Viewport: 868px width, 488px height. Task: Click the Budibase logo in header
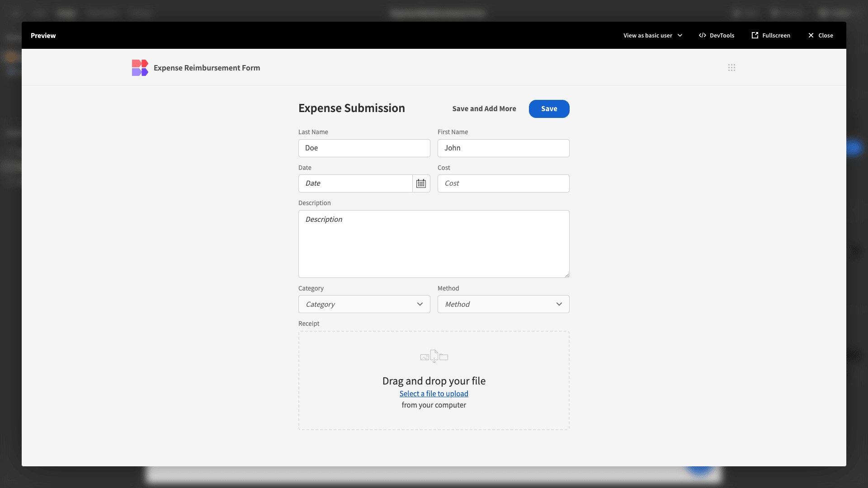click(x=140, y=68)
